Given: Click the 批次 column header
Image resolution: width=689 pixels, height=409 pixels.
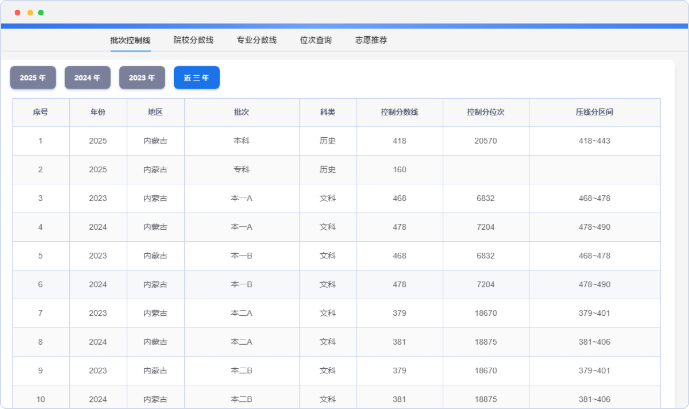Looking at the screenshot, I should point(241,112).
